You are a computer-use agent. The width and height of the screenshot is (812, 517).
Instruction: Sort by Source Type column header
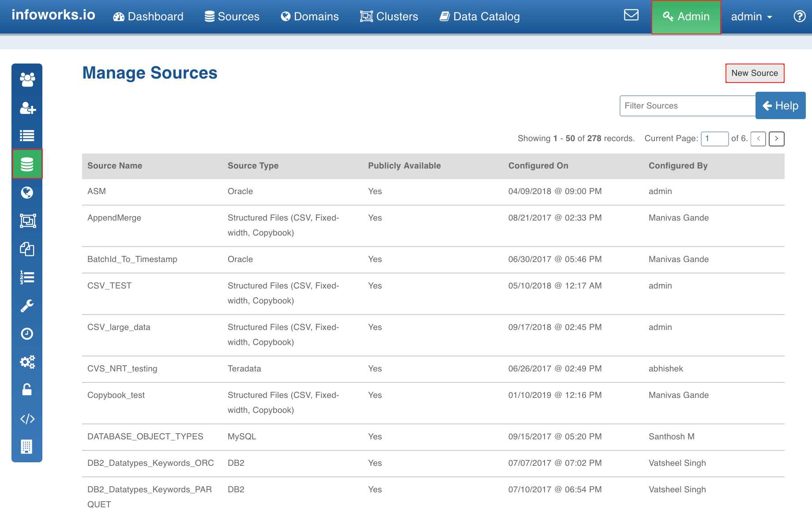[x=253, y=166]
